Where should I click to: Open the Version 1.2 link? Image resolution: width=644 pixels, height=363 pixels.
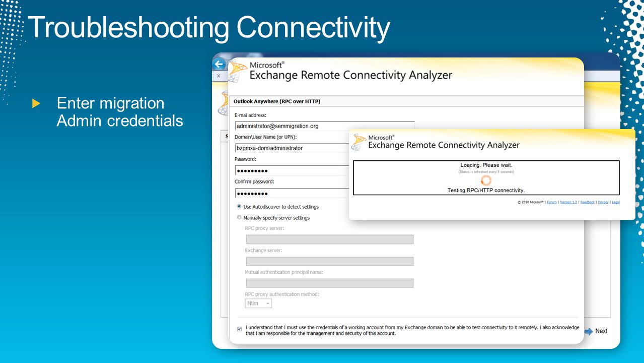click(568, 202)
